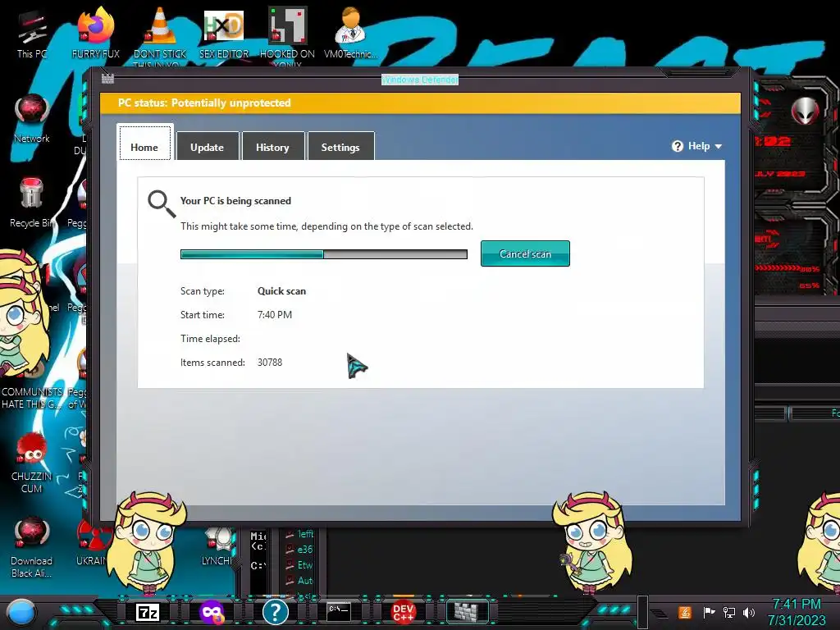Open 7-Zip from the taskbar
840x630 pixels.
148,612
